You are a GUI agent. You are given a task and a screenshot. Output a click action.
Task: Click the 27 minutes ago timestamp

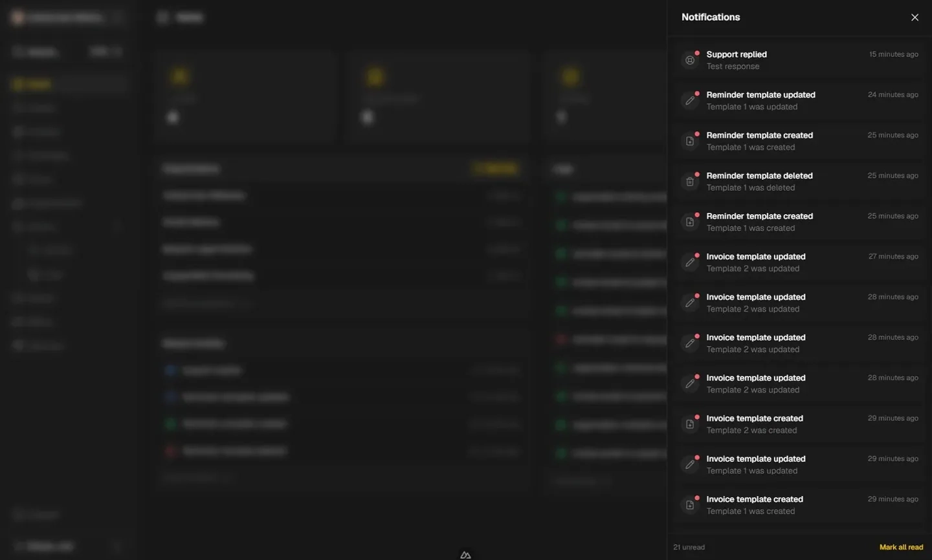pos(893,257)
